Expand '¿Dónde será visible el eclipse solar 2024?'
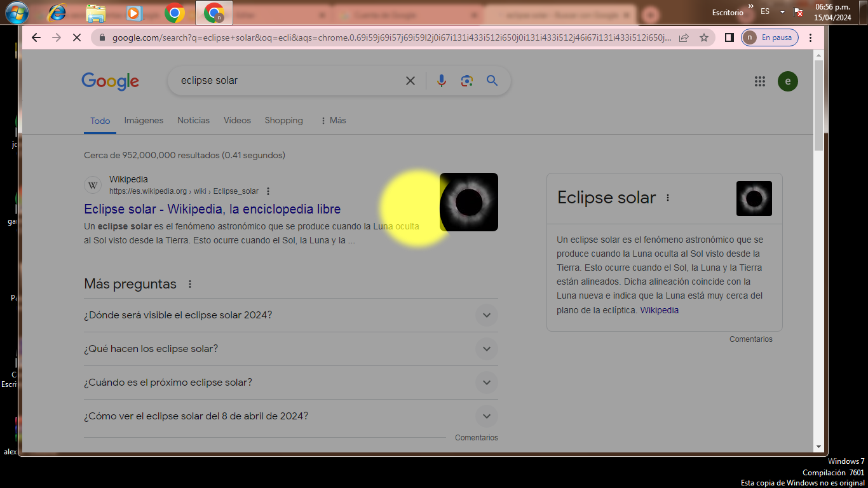This screenshot has height=488, width=868. click(x=291, y=315)
